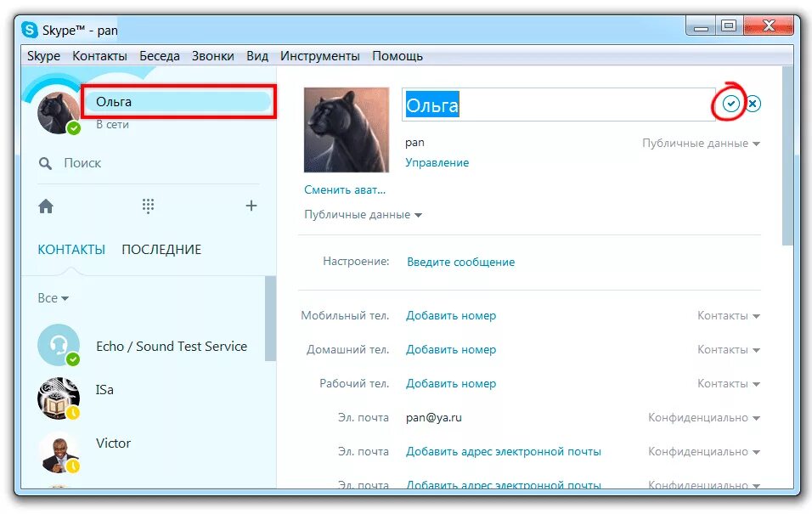Click Введите сообщение mood link
Viewport: 812px width, 514px height.
461,263
